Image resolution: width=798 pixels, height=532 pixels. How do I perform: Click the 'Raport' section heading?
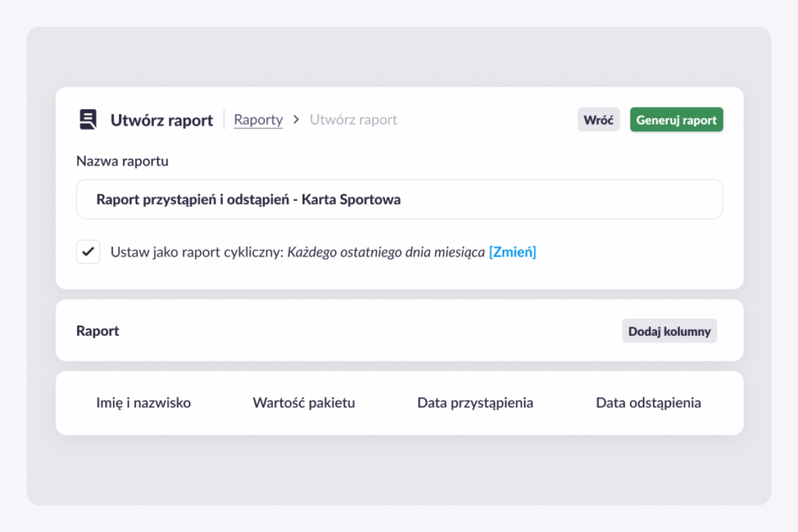pyautogui.click(x=97, y=330)
